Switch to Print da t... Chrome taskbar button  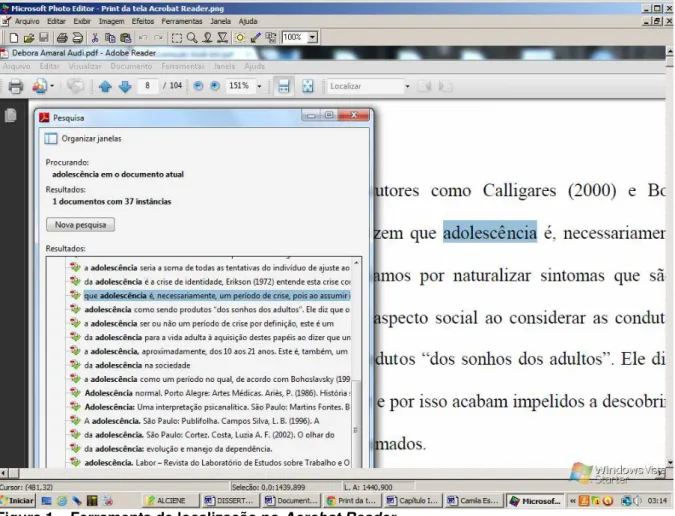click(x=352, y=501)
